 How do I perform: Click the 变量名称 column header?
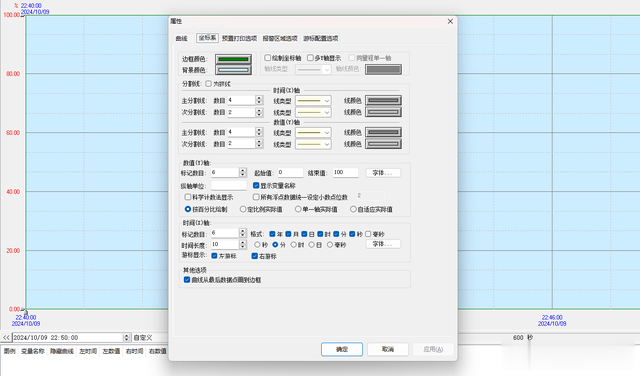pos(33,351)
